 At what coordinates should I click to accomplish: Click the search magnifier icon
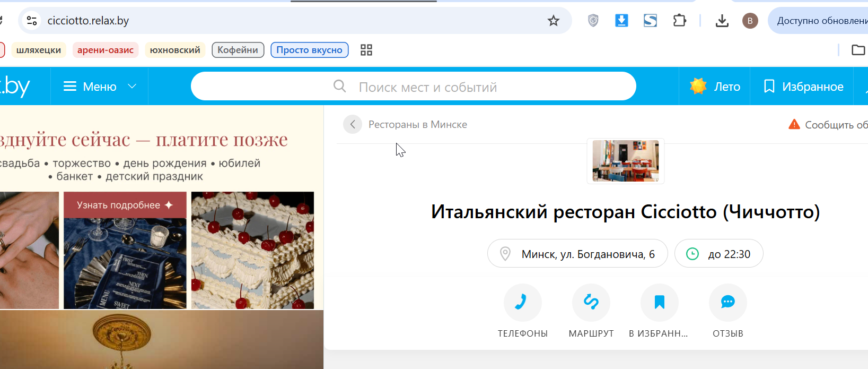click(340, 86)
